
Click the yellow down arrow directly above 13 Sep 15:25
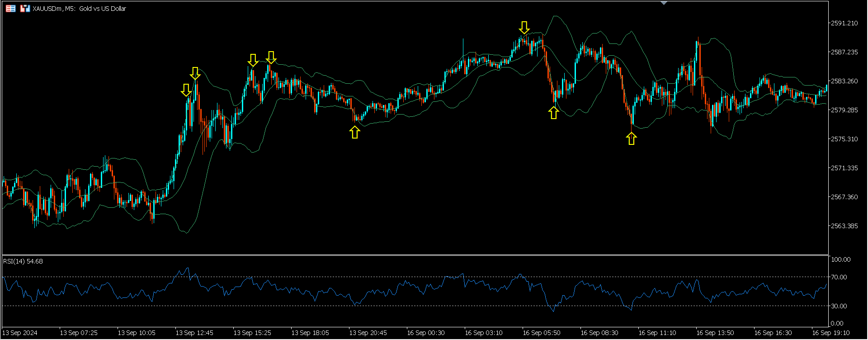[x=253, y=60]
